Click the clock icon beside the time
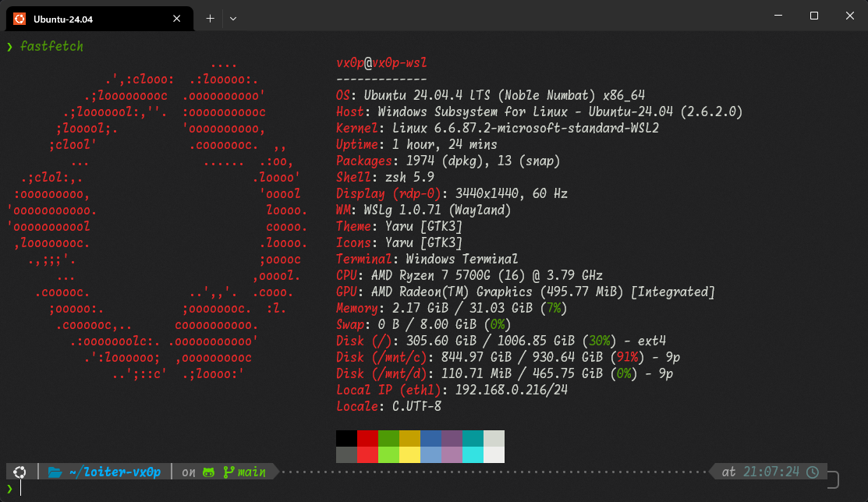 [813, 472]
